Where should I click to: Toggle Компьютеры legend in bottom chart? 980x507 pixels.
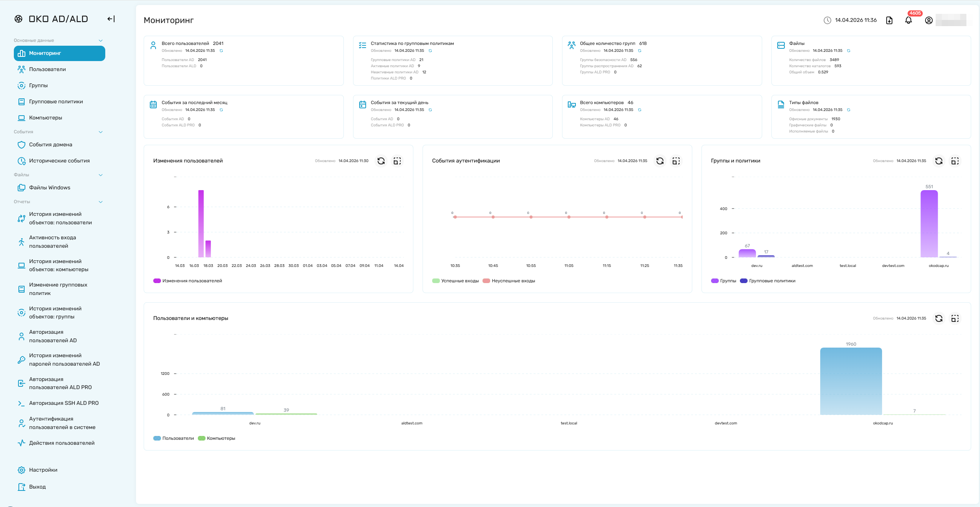click(217, 438)
